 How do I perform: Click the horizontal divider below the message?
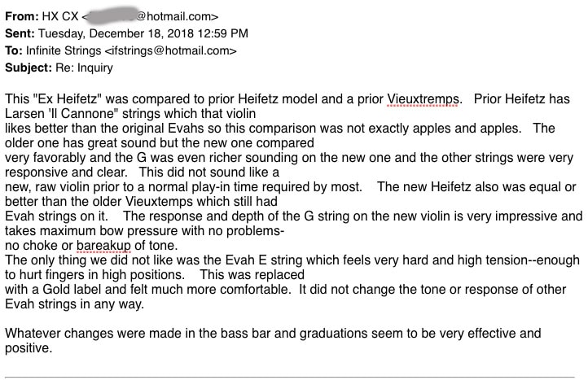(294, 377)
